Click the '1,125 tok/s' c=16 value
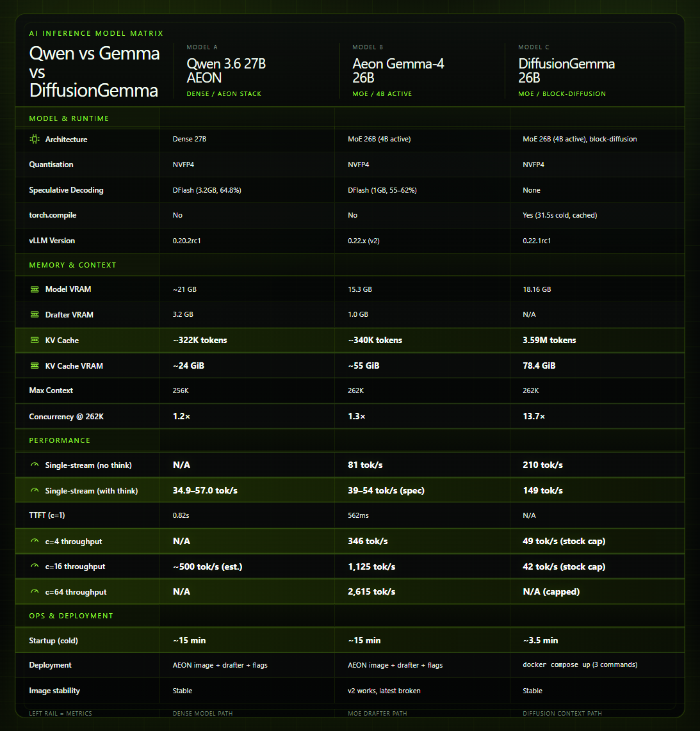Viewport: 700px width, 731px height. click(371, 567)
